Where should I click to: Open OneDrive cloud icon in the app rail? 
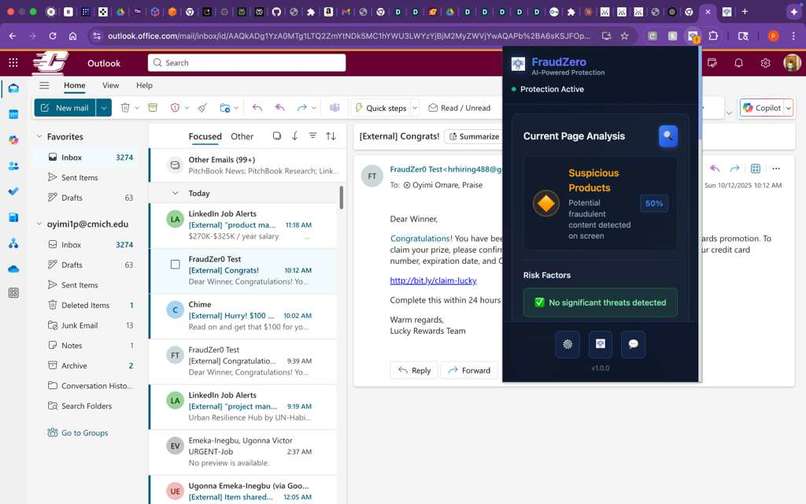14,268
